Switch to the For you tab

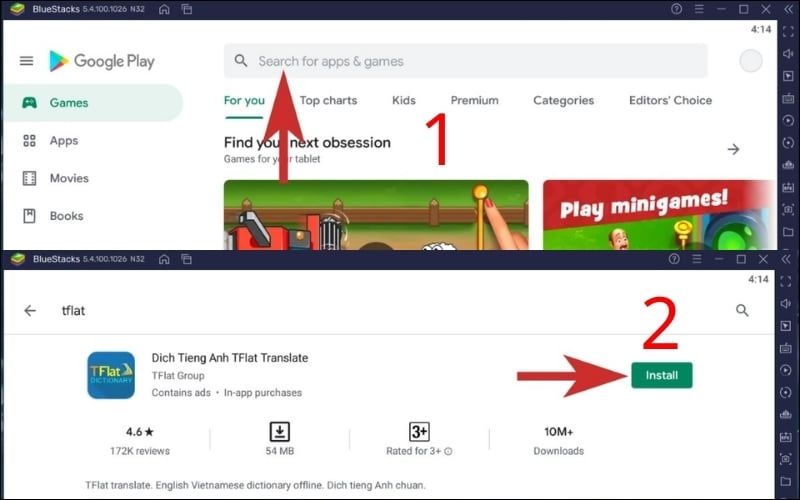click(244, 101)
